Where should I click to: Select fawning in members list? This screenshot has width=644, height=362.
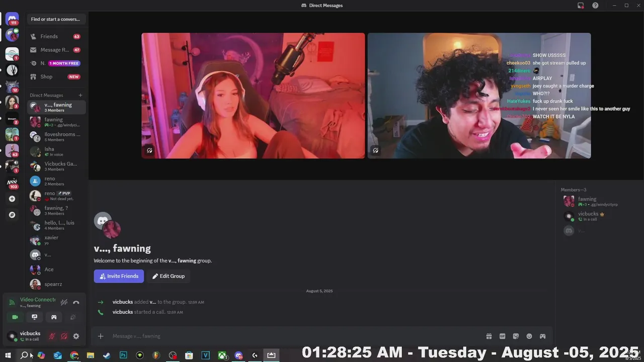point(599,201)
